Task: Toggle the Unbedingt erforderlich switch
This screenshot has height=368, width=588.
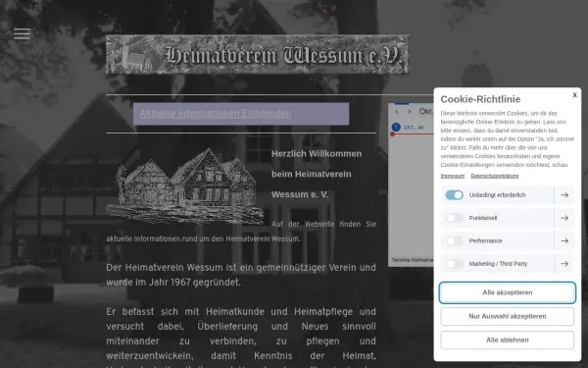Action: (454, 195)
